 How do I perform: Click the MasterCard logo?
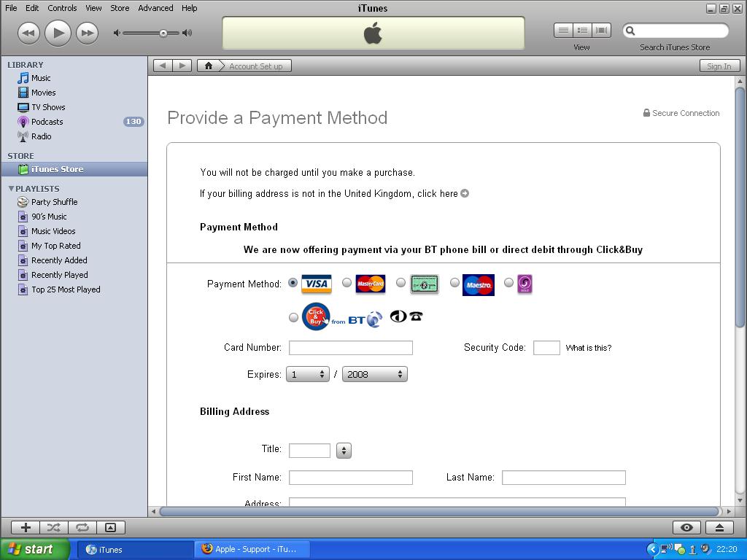pyautogui.click(x=370, y=284)
